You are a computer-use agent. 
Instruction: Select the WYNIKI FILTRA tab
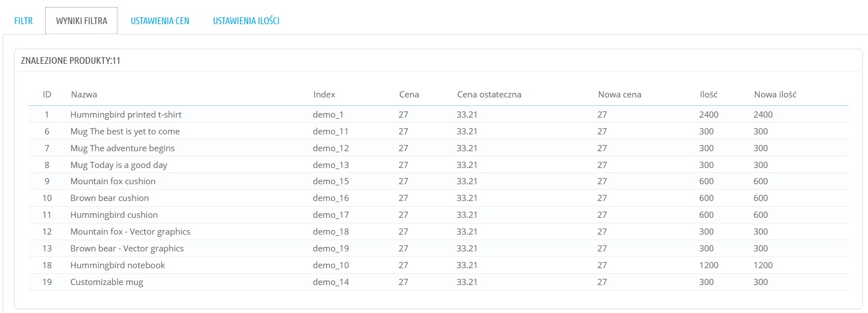tap(81, 21)
